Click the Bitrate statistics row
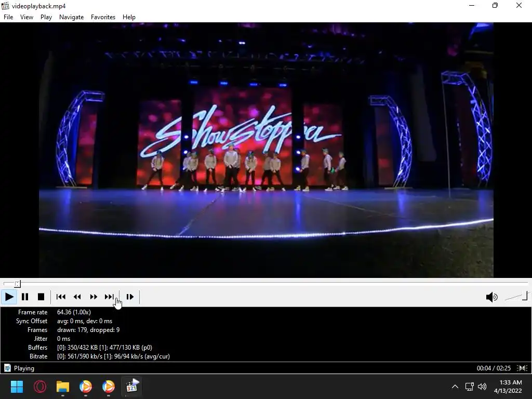 [x=99, y=356]
